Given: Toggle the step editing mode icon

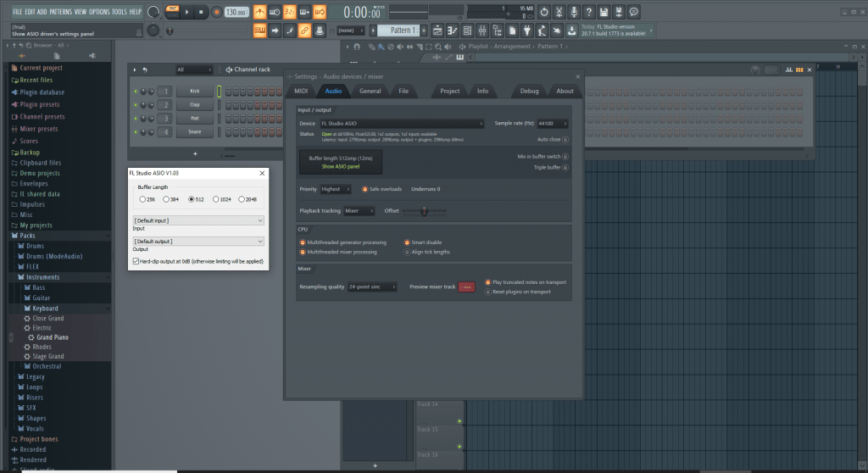Looking at the screenshot, I should [290, 31].
